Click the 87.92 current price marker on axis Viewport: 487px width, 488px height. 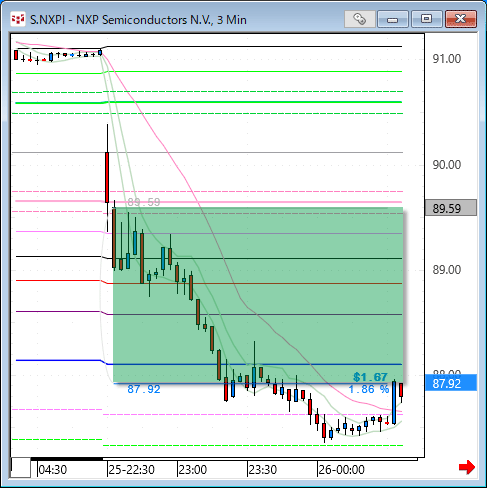pos(451,383)
